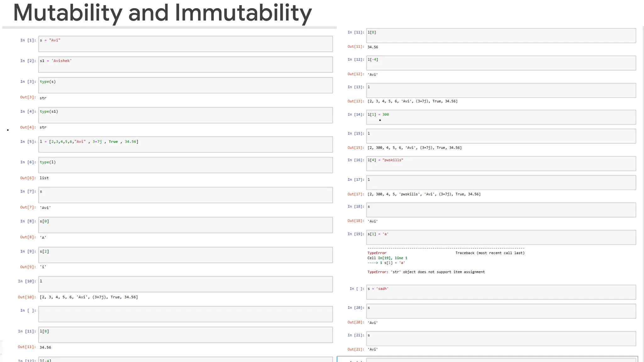Image resolution: width=644 pixels, height=362 pixels.
Task: Click the type(l) input cell
Action: (186, 165)
